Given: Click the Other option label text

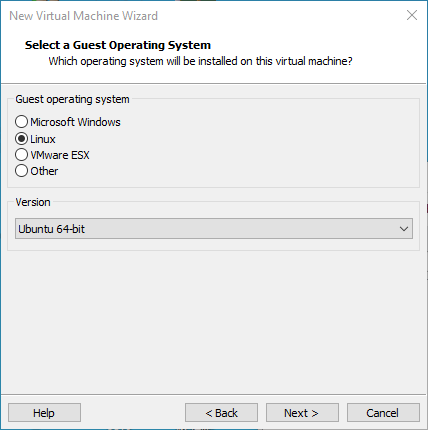Looking at the screenshot, I should [44, 171].
